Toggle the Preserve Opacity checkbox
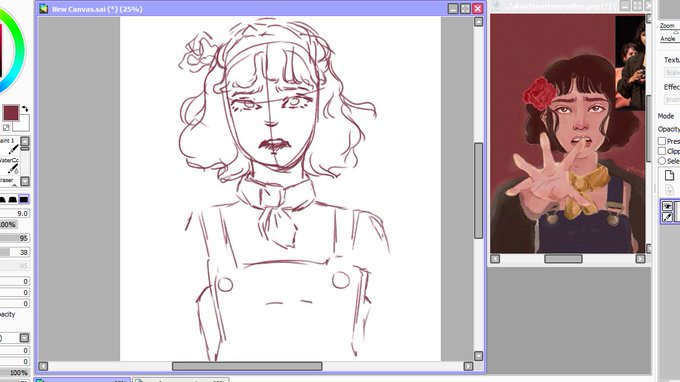 [x=662, y=141]
